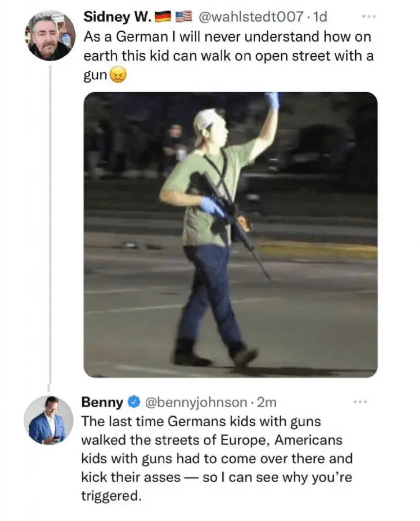Click the Benny display name
420x521 pixels.
[102, 402]
